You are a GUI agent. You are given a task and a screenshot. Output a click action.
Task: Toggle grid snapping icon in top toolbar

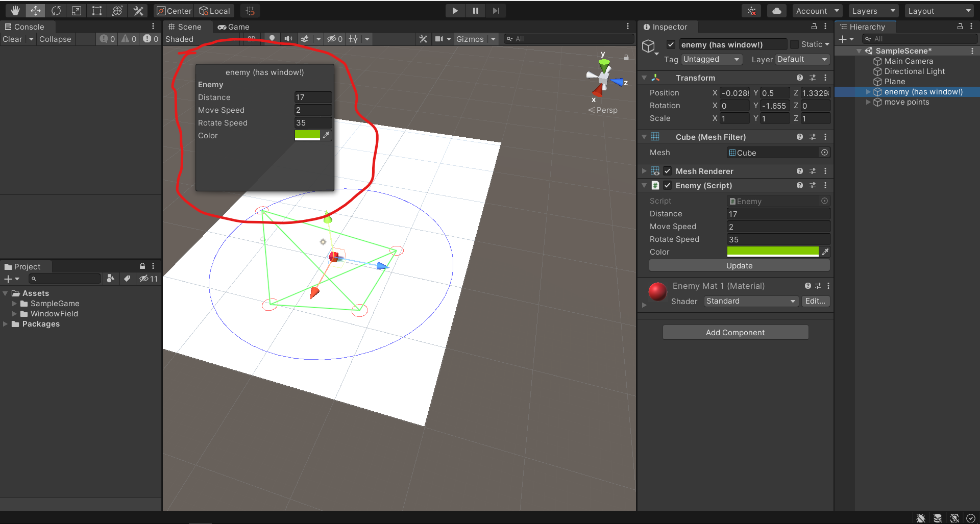pyautogui.click(x=250, y=11)
